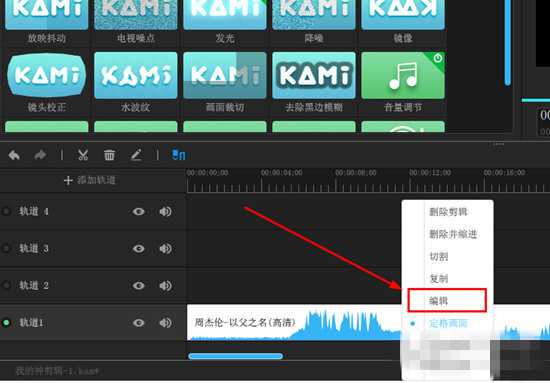Toggle the blue snap magnet icon
The width and height of the screenshot is (550, 383).
pyautogui.click(x=179, y=155)
